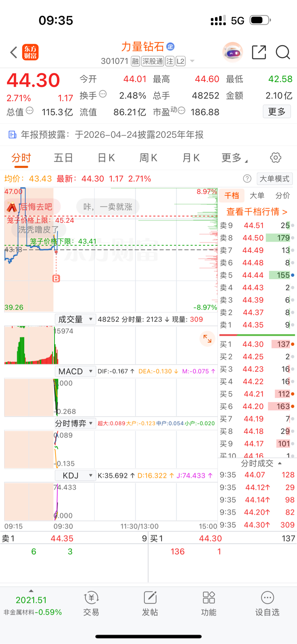The image size is (297, 644).
Task: Collapse the 分时成交 section arrow
Action: pyautogui.click(x=280, y=463)
